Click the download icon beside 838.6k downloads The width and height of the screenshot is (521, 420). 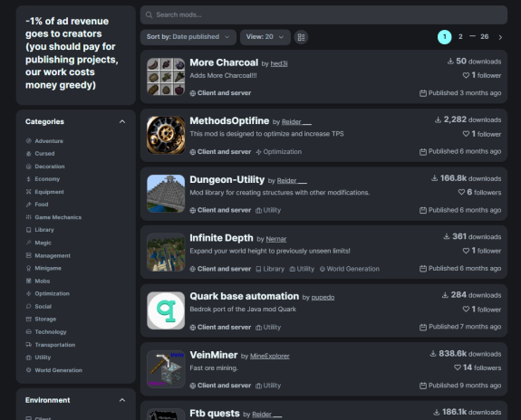click(x=433, y=354)
